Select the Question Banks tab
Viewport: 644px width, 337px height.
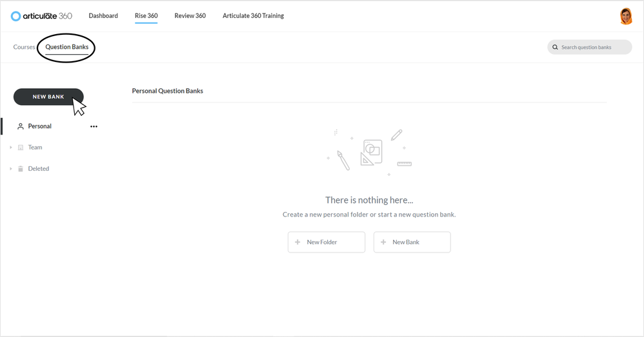(x=67, y=47)
